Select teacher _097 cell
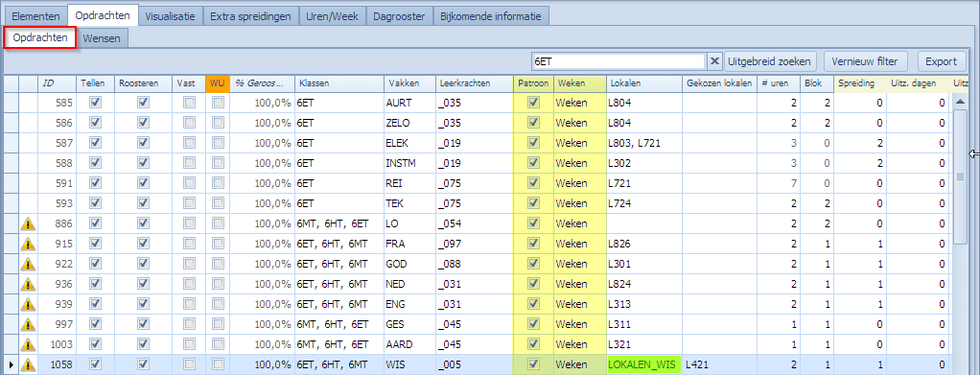 coord(474,243)
